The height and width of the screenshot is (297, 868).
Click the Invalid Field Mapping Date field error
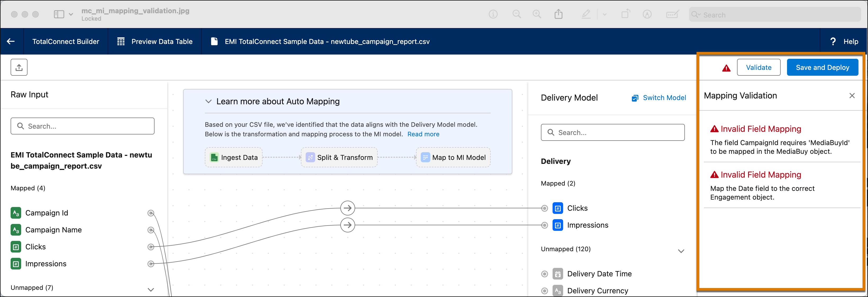coord(782,185)
